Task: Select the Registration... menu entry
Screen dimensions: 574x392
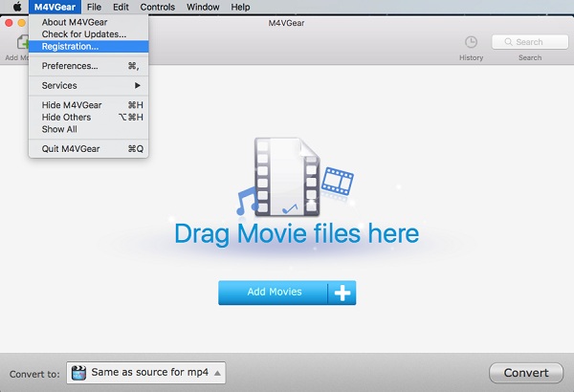Action: [x=89, y=47]
